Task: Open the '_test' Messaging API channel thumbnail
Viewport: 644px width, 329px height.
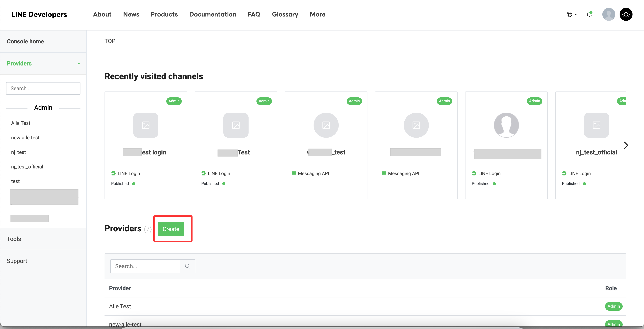Action: point(326,125)
